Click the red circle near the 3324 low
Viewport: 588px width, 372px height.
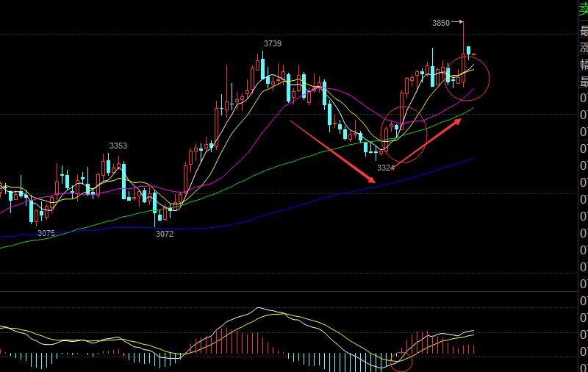[404, 134]
